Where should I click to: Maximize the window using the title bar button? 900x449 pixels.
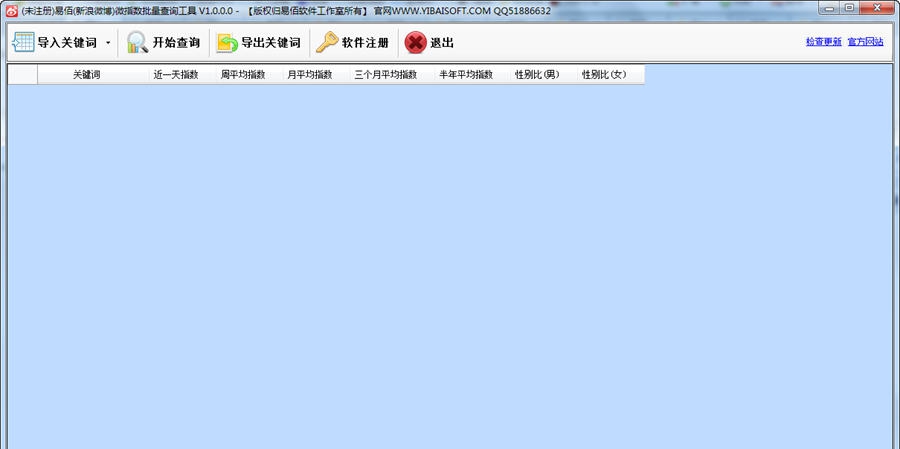tap(850, 8)
